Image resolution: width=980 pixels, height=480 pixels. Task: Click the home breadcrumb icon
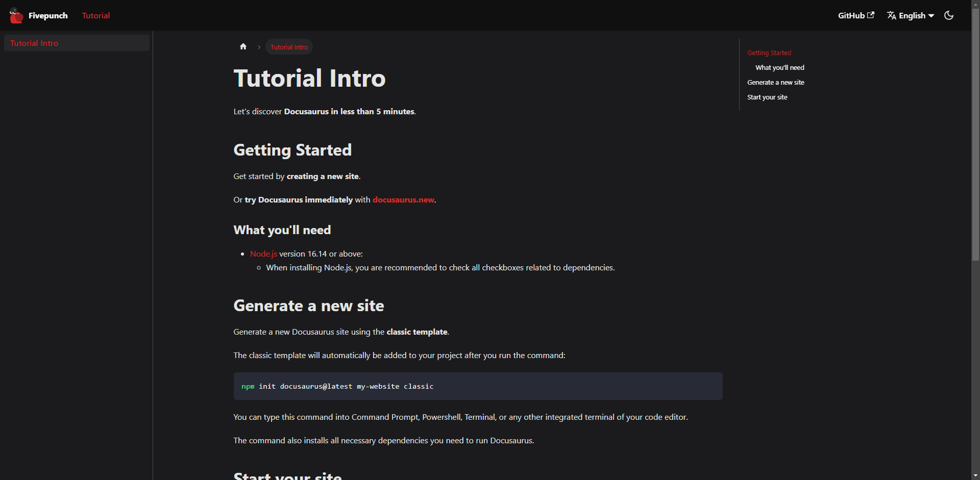[x=243, y=46]
